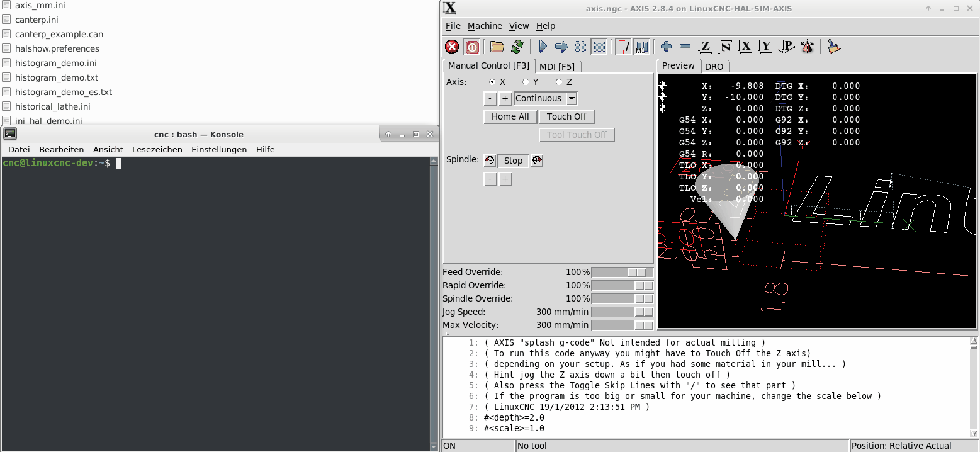Start spindle clockwise icon
Viewport: 980px width, 452px height.
click(x=537, y=161)
